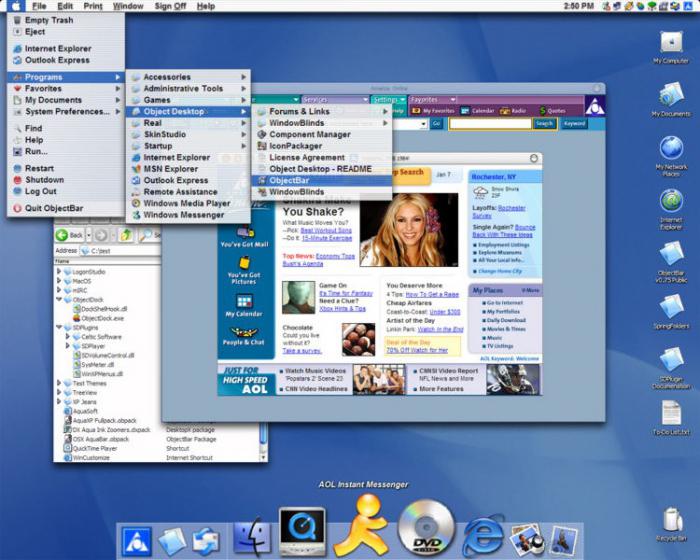Open My Computer desktop icon
The height and width of the screenshot is (560, 700).
click(671, 47)
